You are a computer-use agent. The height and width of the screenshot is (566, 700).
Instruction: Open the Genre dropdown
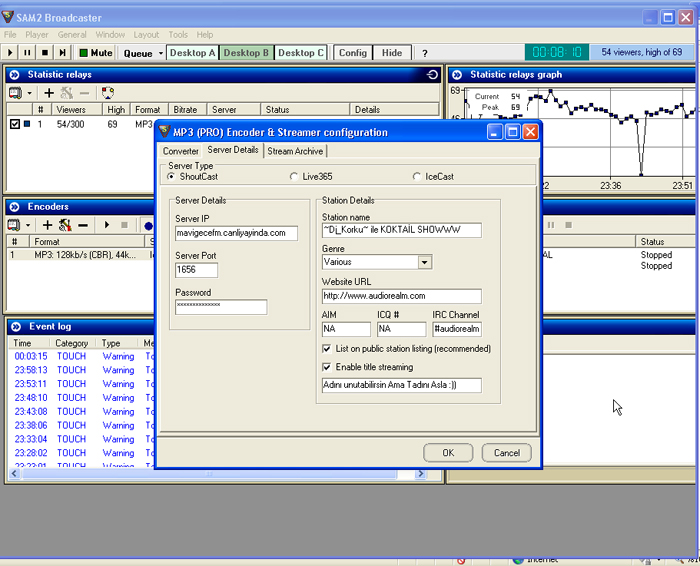(x=425, y=262)
